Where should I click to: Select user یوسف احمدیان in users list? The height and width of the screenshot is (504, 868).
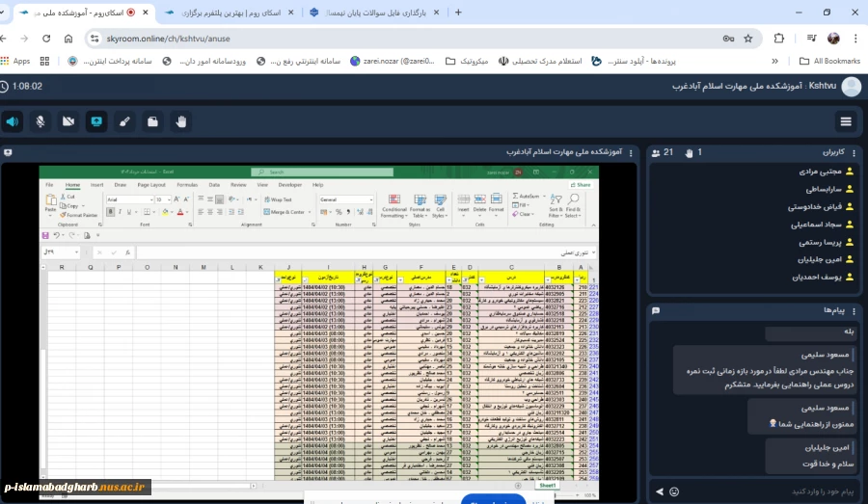[823, 278]
